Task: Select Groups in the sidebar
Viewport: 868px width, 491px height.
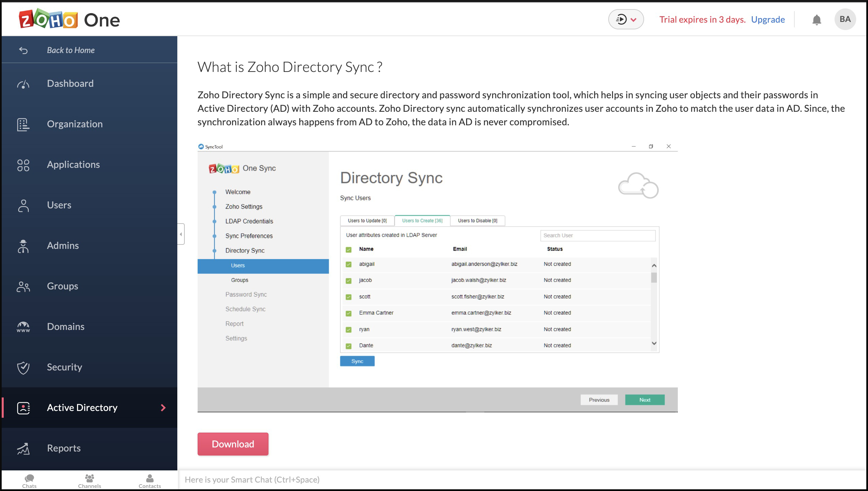Action: click(x=62, y=286)
